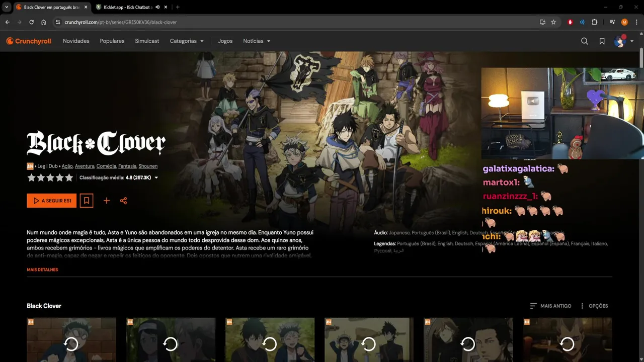
Task: Open the browser home page
Action: coord(44,22)
